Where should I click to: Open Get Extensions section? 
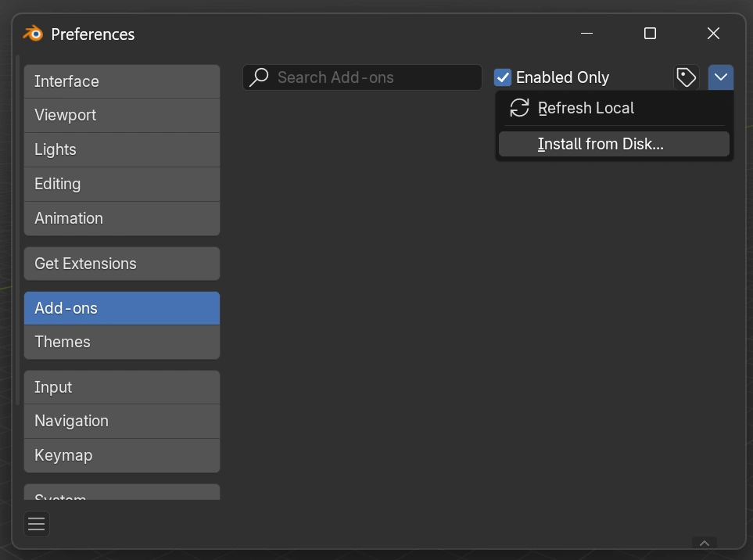pos(122,264)
